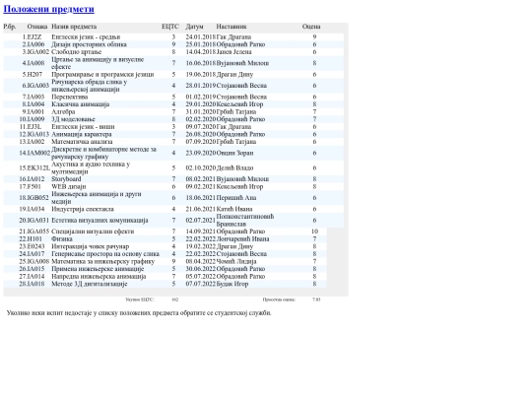Click the Датум column header

(194, 27)
